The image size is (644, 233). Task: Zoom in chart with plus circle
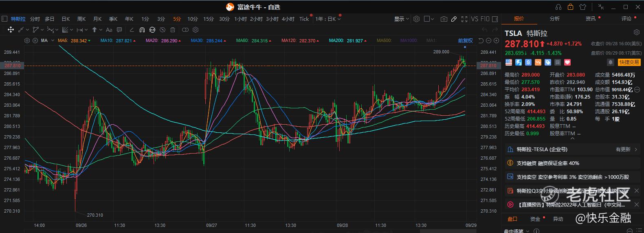coord(496,40)
